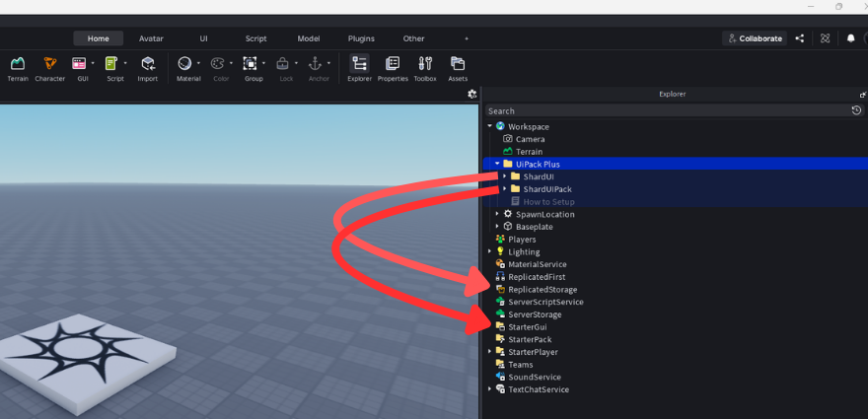
Task: Click the Group tool icon
Action: click(x=250, y=64)
